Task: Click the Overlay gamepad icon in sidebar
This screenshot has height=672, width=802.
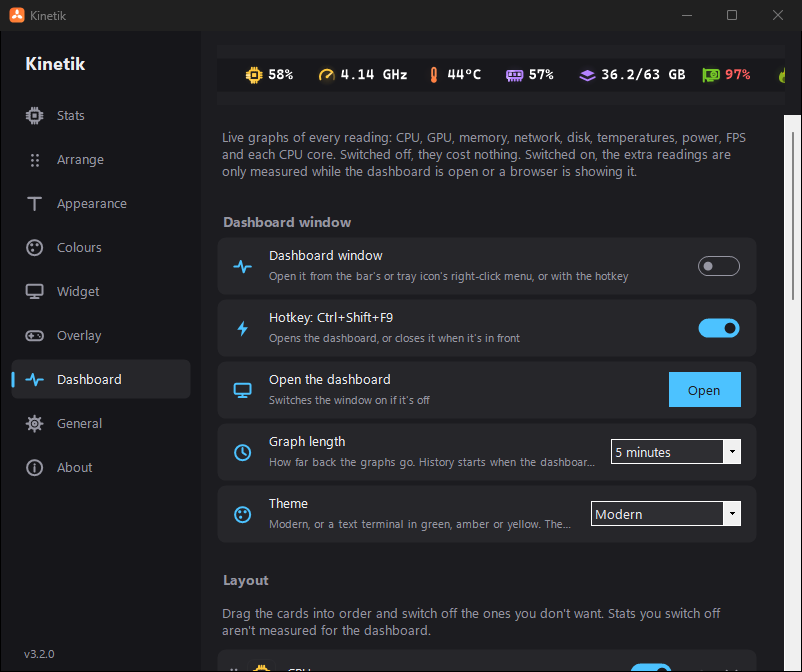Action: [34, 335]
